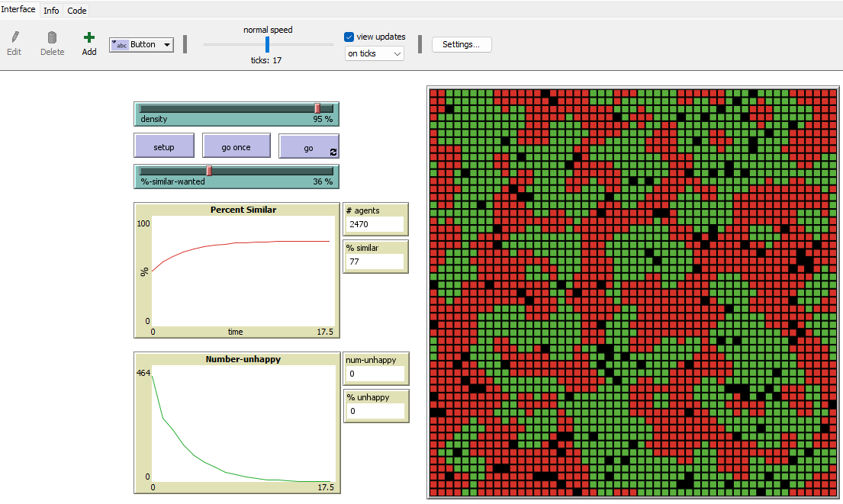Select the Interface tab

tap(18, 10)
